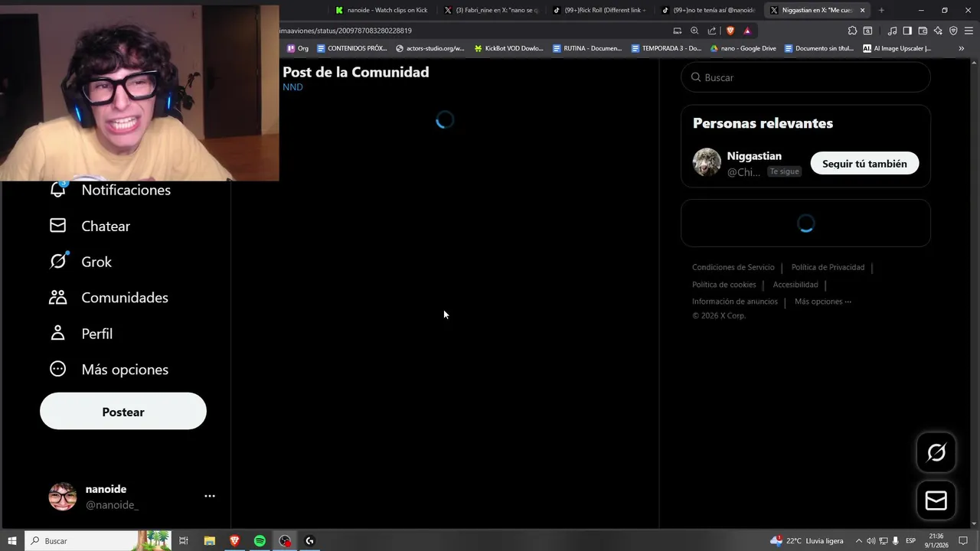Open Brave VPN shield icon in toolbar

(953, 31)
